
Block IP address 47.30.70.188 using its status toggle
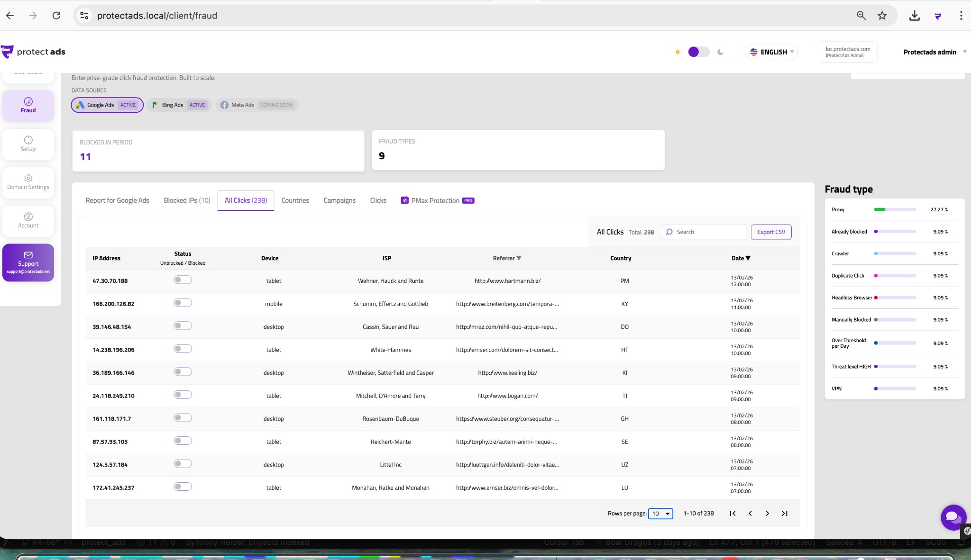tap(183, 280)
